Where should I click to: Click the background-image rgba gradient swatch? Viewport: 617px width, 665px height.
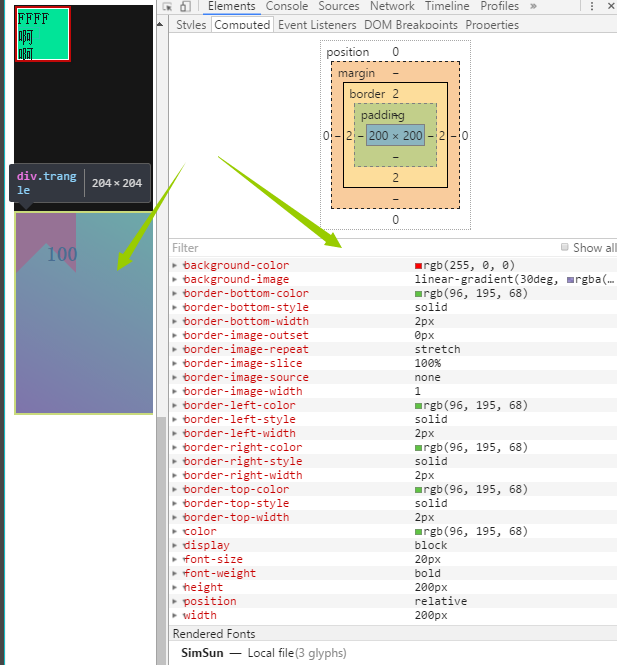click(570, 280)
